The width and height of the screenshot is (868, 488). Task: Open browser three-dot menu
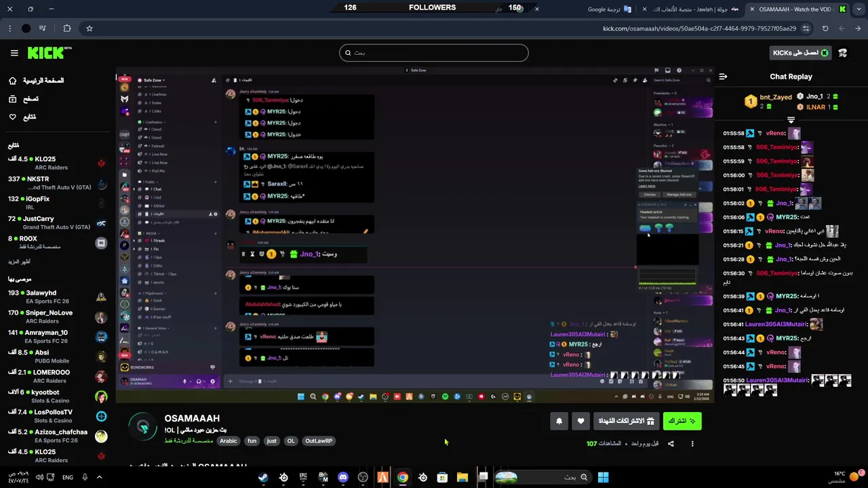point(9,28)
